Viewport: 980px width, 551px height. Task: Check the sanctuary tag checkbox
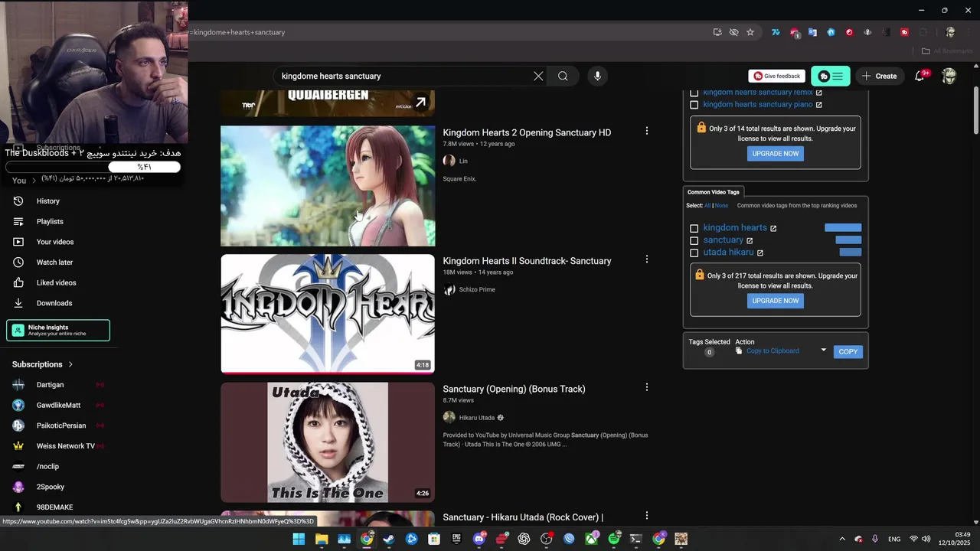694,240
